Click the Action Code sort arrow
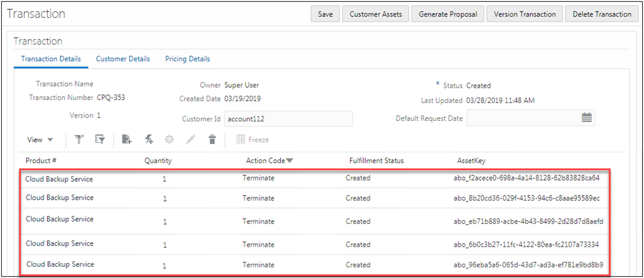This screenshot has height=278, width=644. (290, 160)
